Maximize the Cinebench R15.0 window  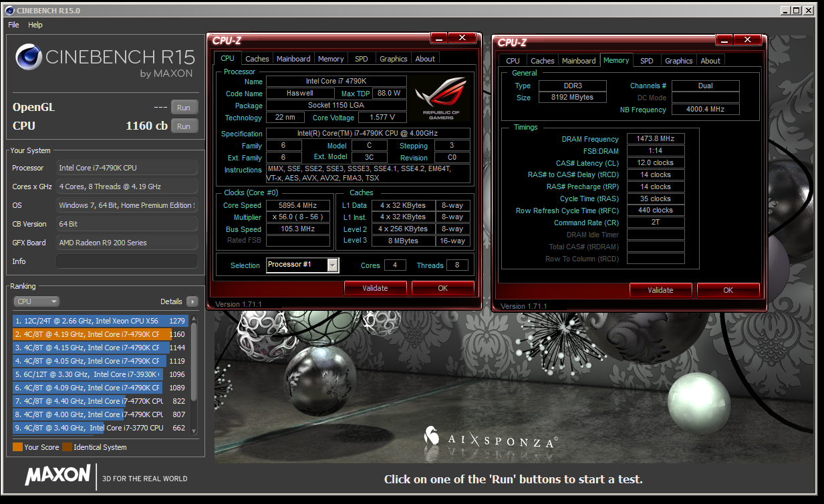pos(796,10)
